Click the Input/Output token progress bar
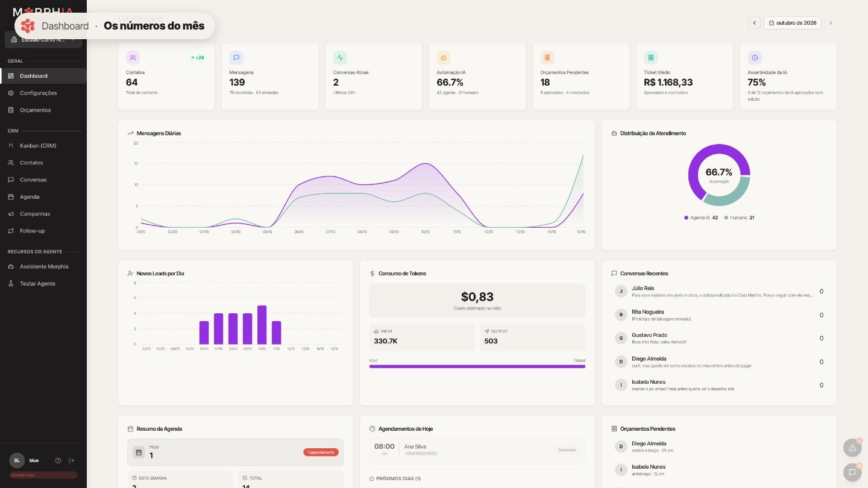Viewport: 868px width, 488px height. click(477, 366)
